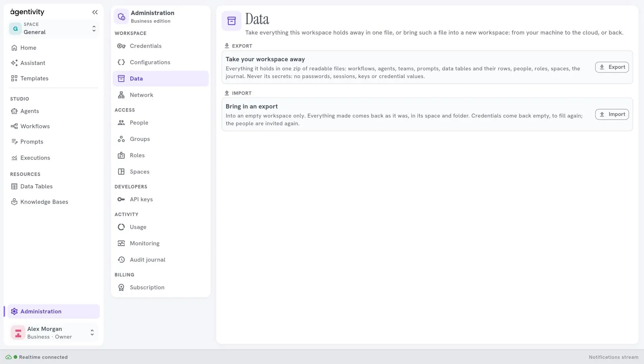Click the Export button

612,67
